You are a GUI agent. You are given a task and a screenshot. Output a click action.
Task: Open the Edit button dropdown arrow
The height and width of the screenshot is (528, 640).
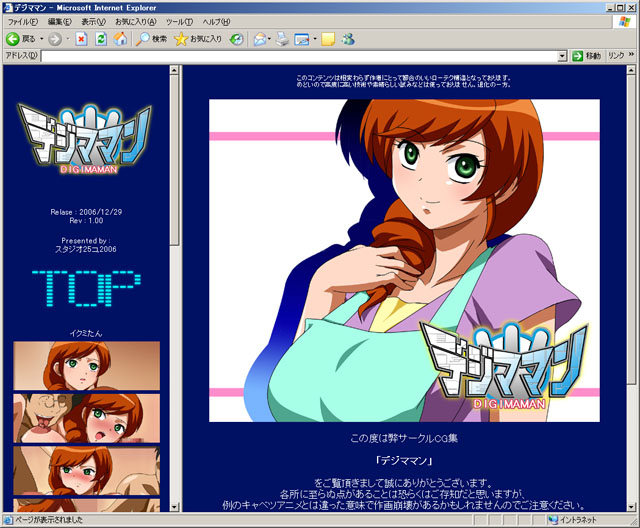[x=315, y=39]
